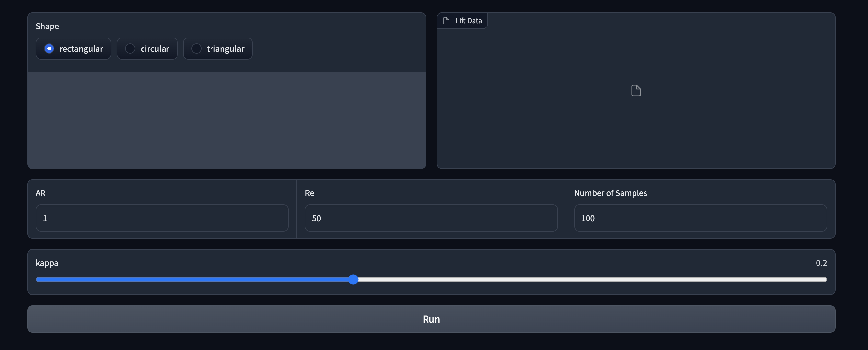Screen dimensions: 868x350
Task: Select the circular shape option
Action: click(147, 49)
